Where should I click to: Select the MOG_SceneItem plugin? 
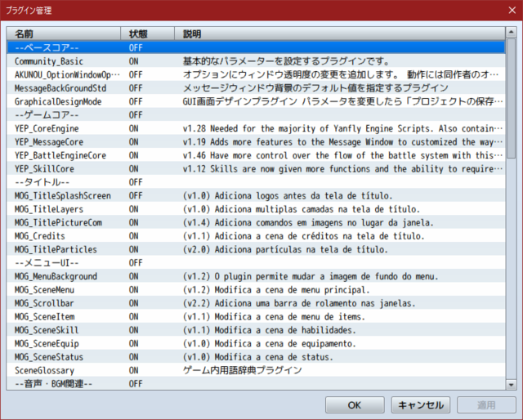[256, 316]
